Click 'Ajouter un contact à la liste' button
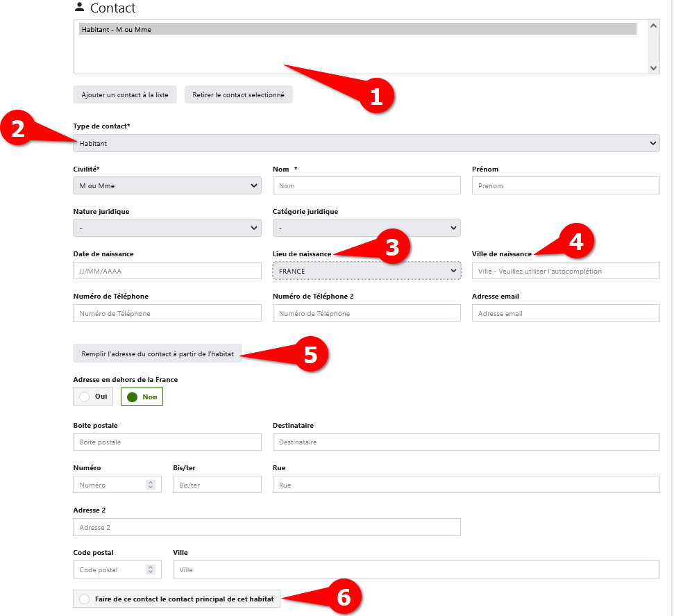Screen dimensions: 674x616 click(125, 94)
